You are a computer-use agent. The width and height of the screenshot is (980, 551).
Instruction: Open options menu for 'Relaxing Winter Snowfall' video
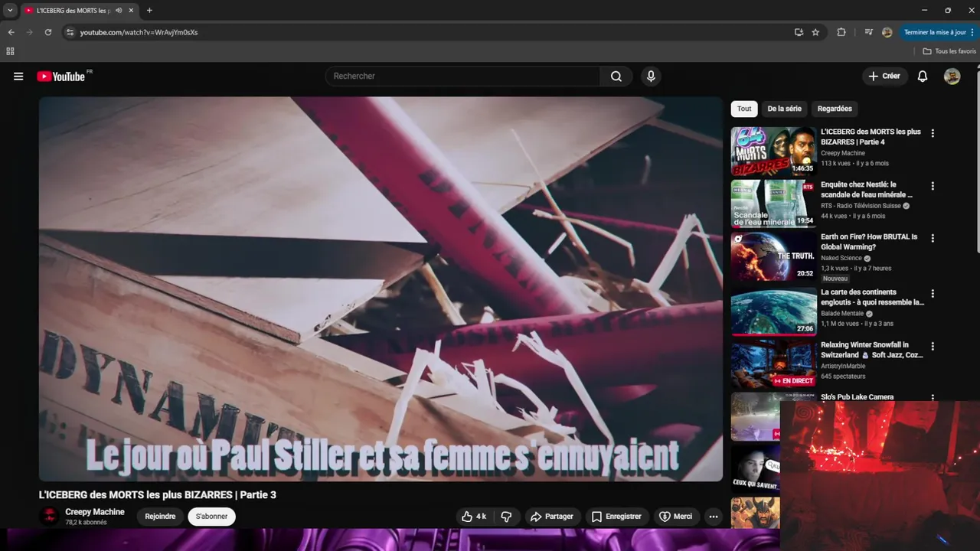click(x=933, y=347)
